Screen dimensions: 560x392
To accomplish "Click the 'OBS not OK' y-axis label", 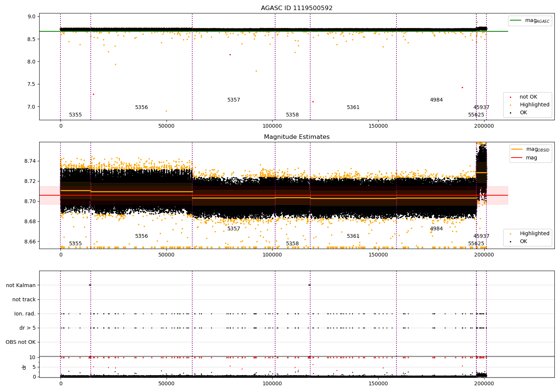I will [x=21, y=342].
